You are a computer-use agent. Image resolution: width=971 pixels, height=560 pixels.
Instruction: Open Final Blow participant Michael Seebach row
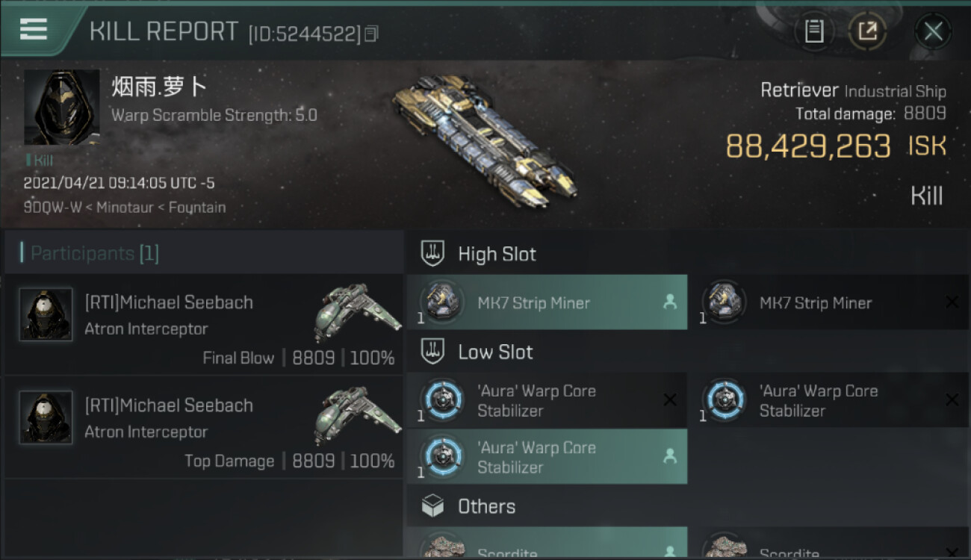(x=203, y=324)
